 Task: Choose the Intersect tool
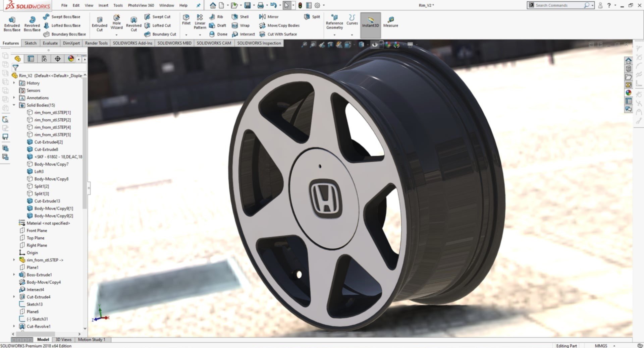tap(243, 34)
